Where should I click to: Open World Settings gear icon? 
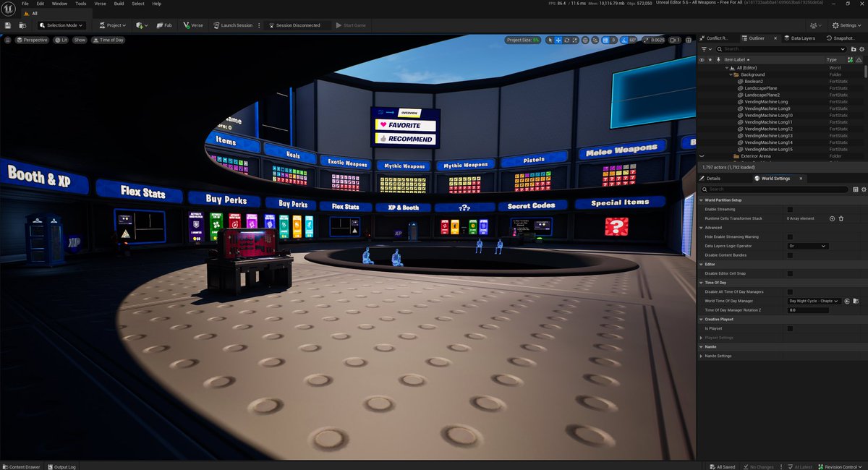(x=863, y=189)
